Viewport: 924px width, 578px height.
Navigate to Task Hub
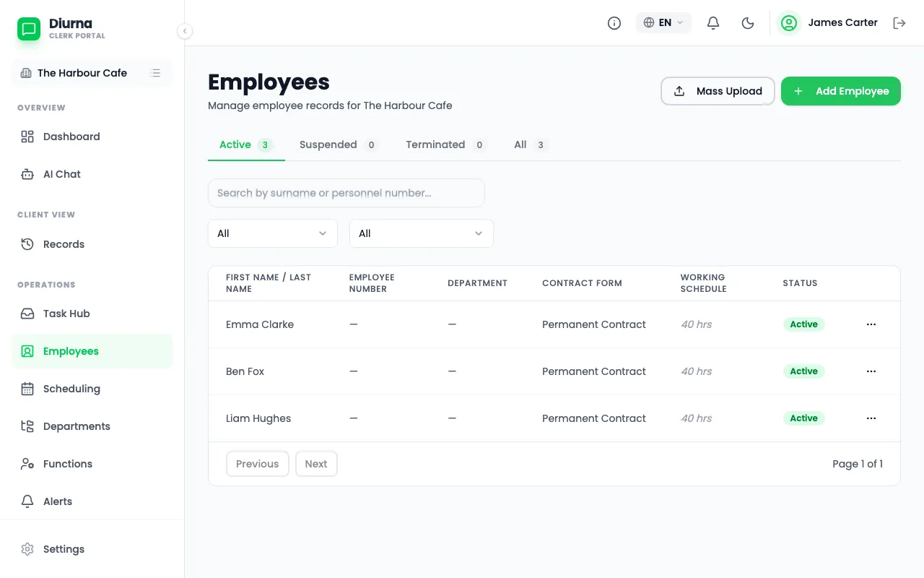92,314
